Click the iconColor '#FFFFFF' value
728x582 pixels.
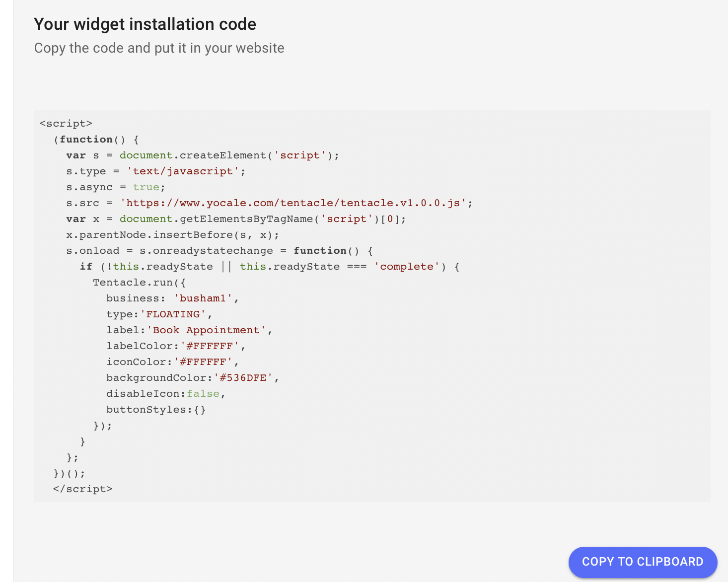coord(203,362)
